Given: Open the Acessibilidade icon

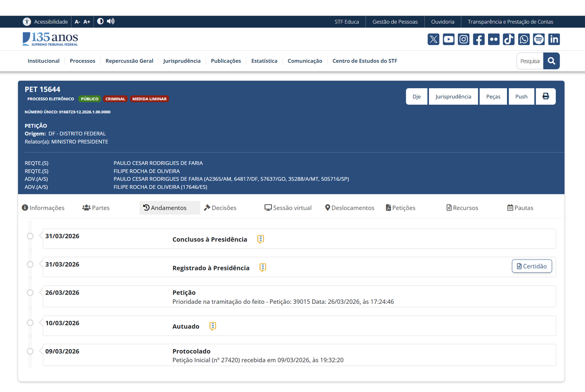Looking at the screenshot, I should coord(27,22).
